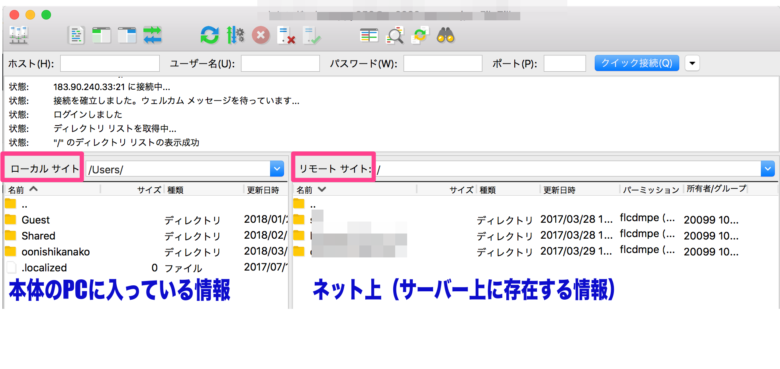
Task: Cancel the current operation red X icon
Action: (260, 35)
